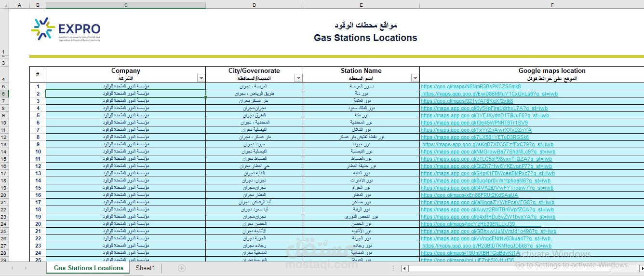
Task: Open the goo.gl/maps/N6NmR3BsPKCZS5mk8 link
Action: pos(470,86)
